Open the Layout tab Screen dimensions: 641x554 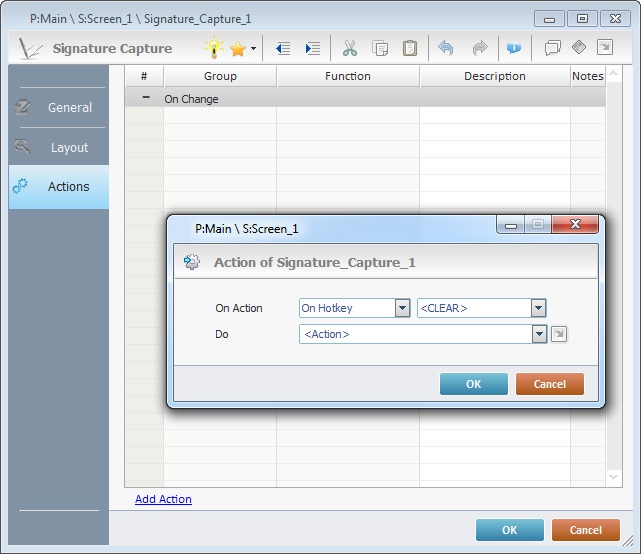pos(59,147)
